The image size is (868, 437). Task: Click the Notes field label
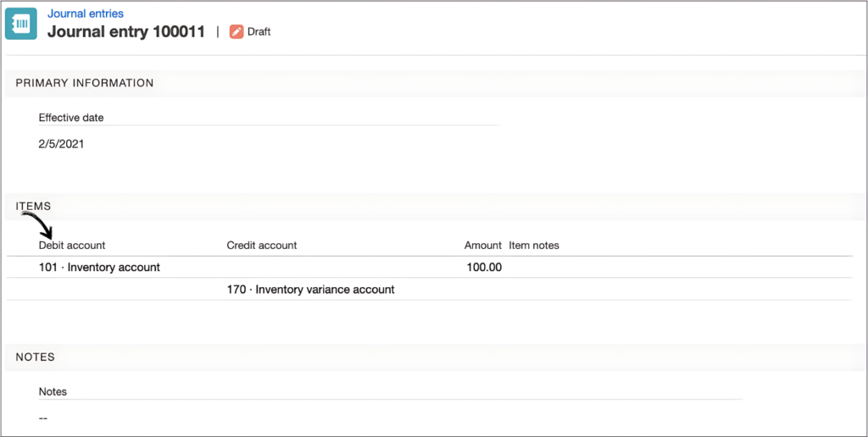pos(53,391)
